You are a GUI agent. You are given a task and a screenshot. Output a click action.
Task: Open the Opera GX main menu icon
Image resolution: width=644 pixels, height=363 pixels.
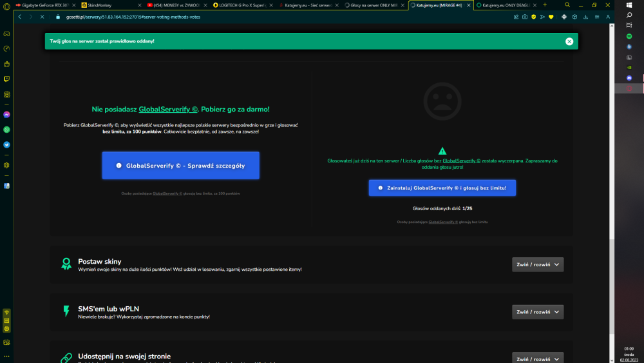[6, 6]
